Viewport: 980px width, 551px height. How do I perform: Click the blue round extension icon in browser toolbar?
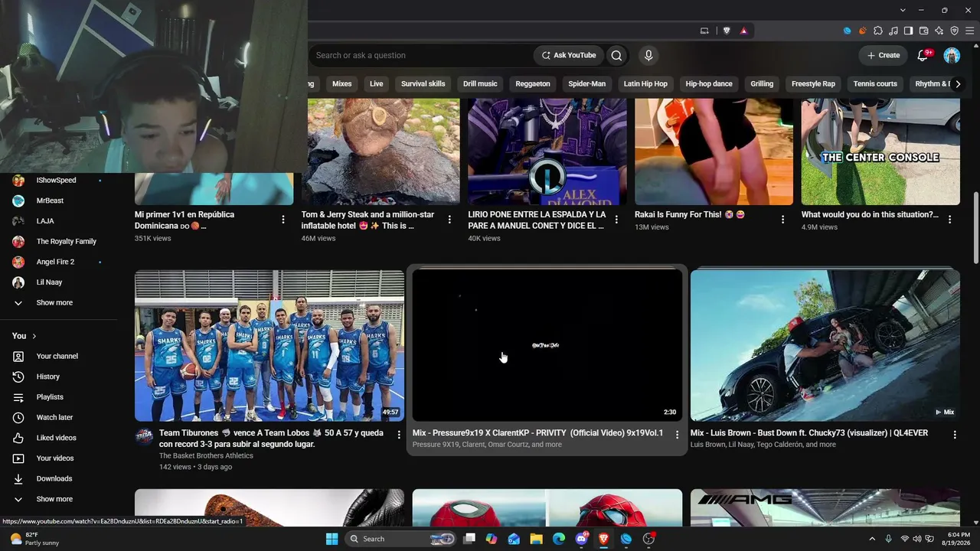[x=848, y=31]
